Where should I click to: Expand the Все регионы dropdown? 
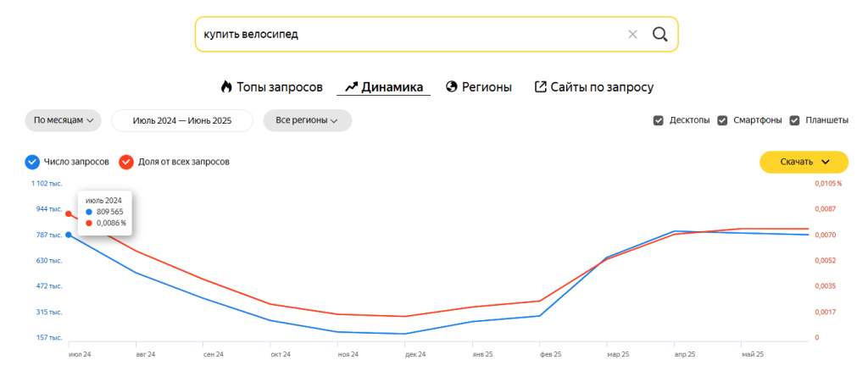[307, 120]
